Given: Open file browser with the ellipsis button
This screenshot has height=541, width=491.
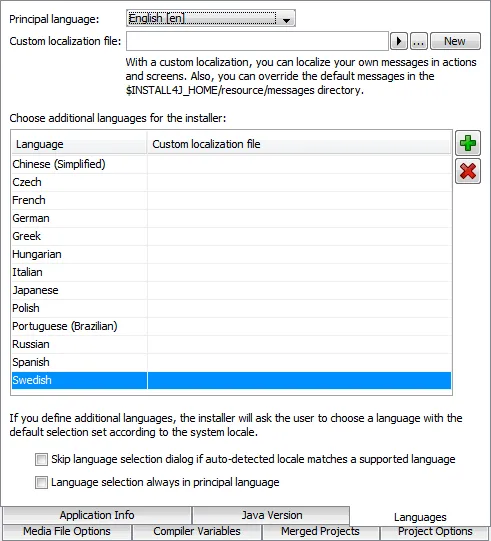Looking at the screenshot, I should point(419,41).
